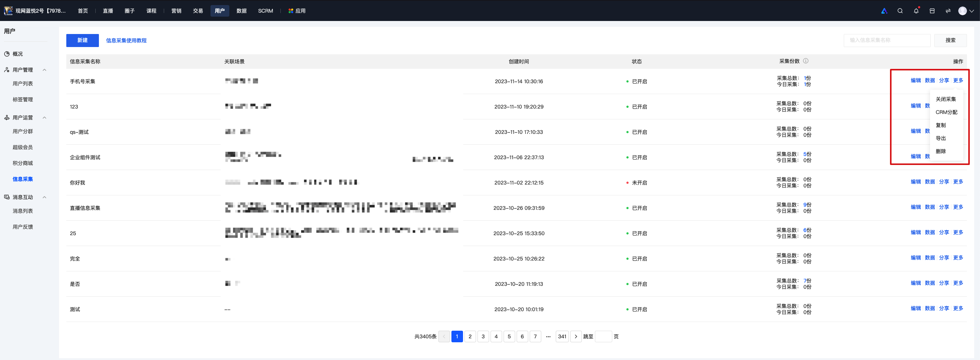The width and height of the screenshot is (980, 360).
Task: Open the SCRM top navigation tab
Action: (266, 10)
